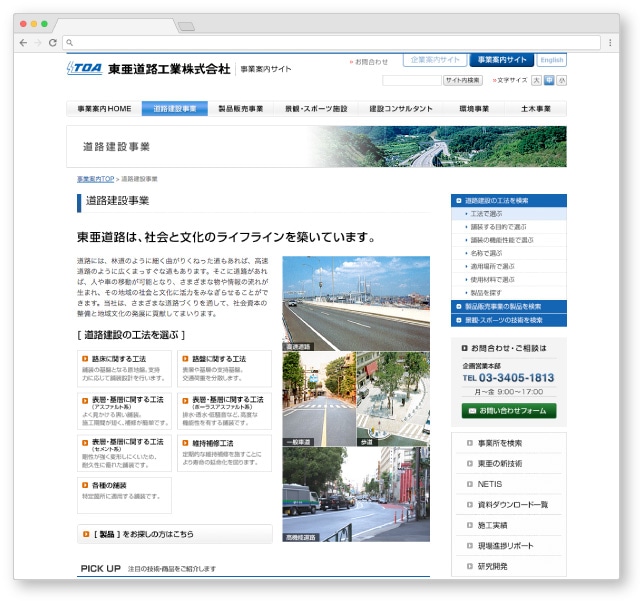Open 景観・スポーツ施設 in the nav bar
Screen dimensions: 640x601
pyautogui.click(x=316, y=109)
